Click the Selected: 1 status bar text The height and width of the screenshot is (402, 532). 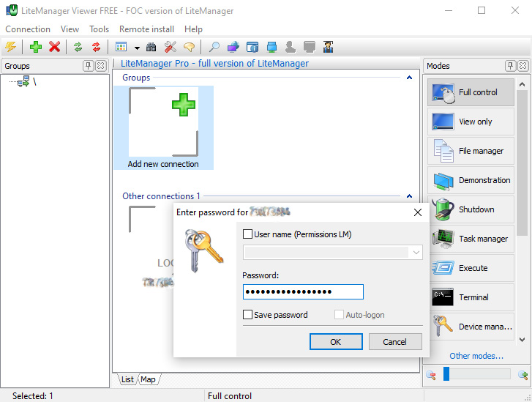tap(33, 396)
